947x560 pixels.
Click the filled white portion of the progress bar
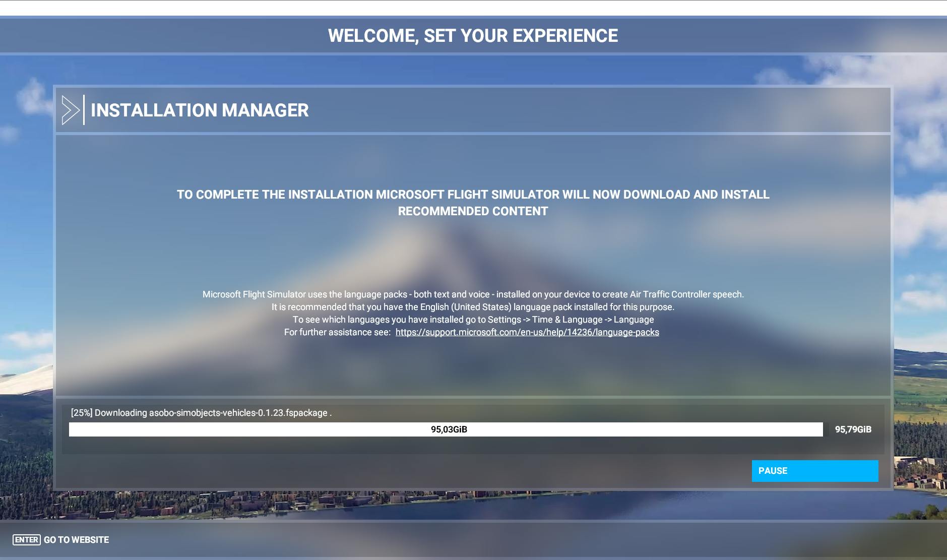coord(252,429)
